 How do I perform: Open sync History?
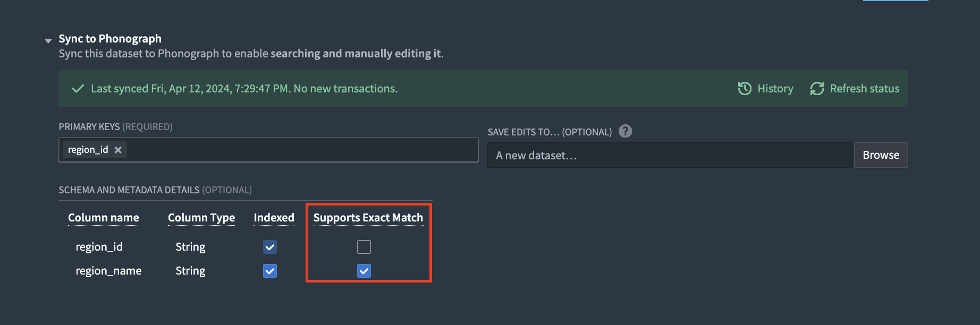[765, 89]
